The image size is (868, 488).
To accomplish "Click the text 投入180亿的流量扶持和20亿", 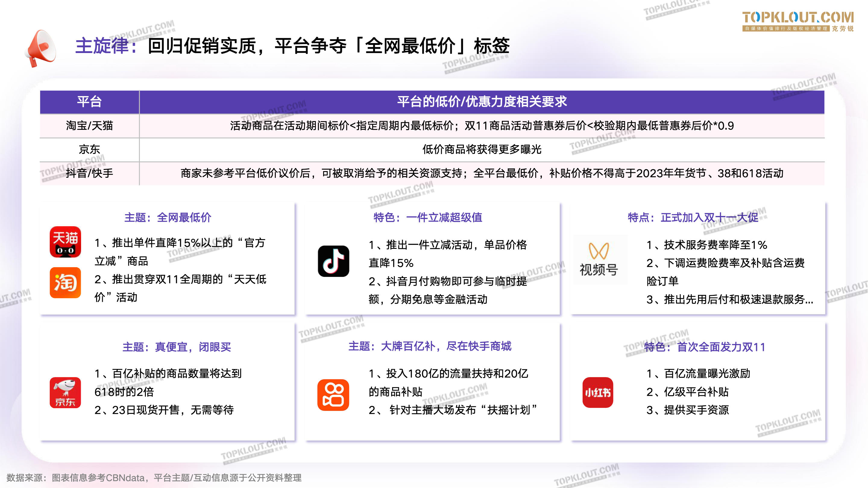I will coord(448,374).
